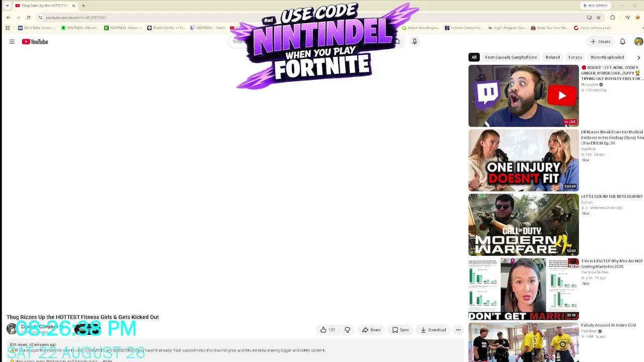Open the classic cartoon pirate bookmark
The width and height of the screenshot is (644, 362).
click(x=593, y=28)
